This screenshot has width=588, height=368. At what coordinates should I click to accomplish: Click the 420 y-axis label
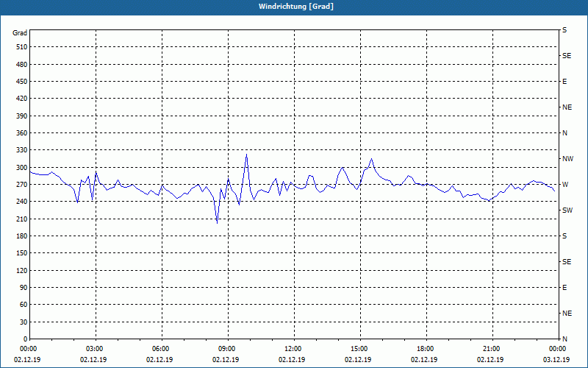22,99
